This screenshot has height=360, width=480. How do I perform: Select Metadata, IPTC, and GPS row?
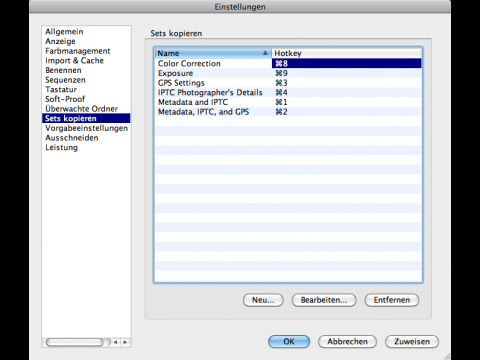pyautogui.click(x=288, y=112)
